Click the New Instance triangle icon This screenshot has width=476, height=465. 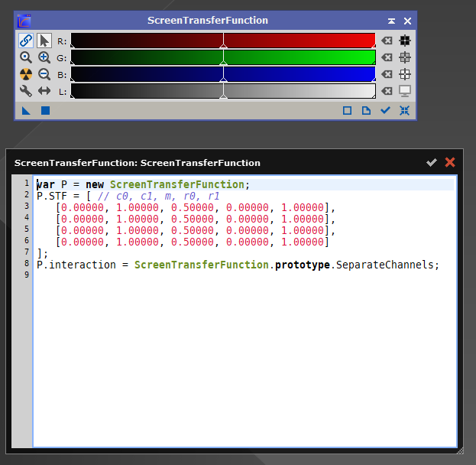coord(26,111)
